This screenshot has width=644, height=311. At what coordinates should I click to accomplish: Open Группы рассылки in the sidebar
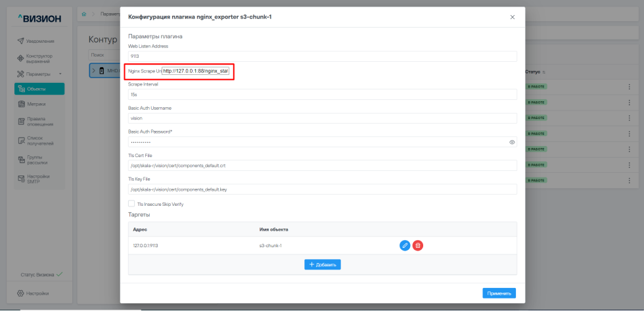[x=40, y=159]
